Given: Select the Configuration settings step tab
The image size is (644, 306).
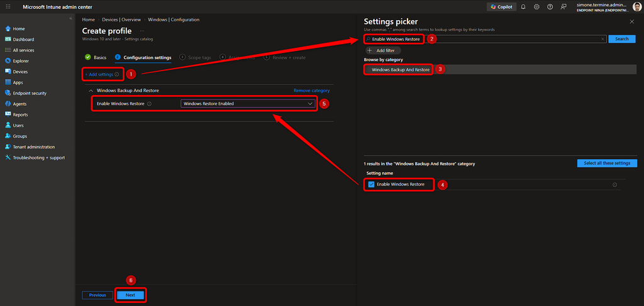Looking at the screenshot, I should [x=143, y=57].
